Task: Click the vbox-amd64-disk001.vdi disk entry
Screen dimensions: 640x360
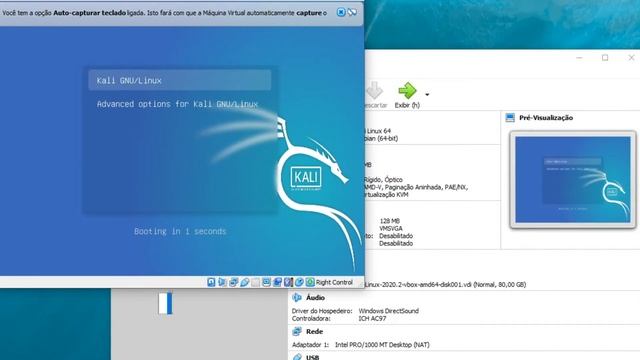Action: (445, 284)
